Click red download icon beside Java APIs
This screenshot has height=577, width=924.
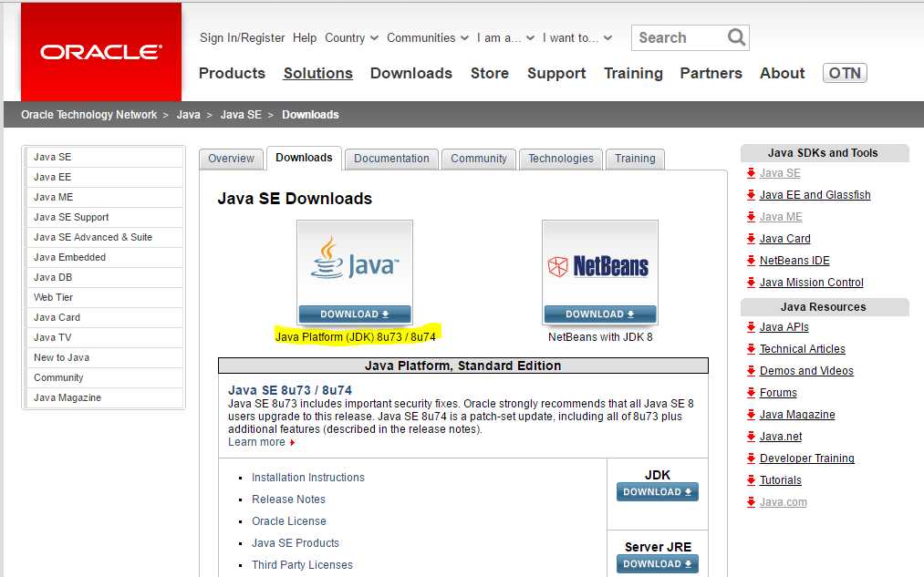(x=751, y=326)
